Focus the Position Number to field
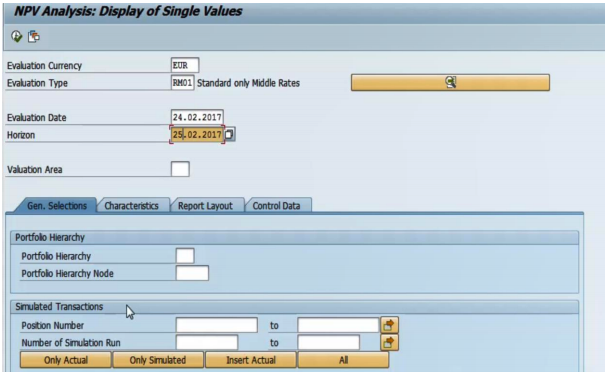The width and height of the screenshot is (608, 372). 338,325
